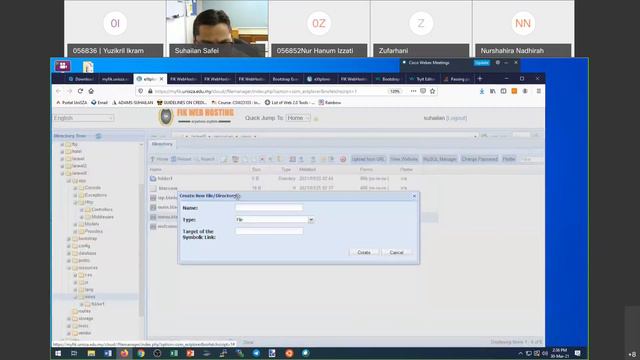640x360 pixels.
Task: Select the Controllers folder in tree
Action: [x=102, y=209]
